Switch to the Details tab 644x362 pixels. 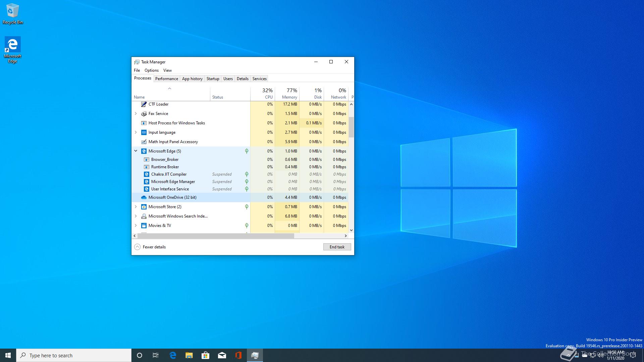pyautogui.click(x=243, y=79)
